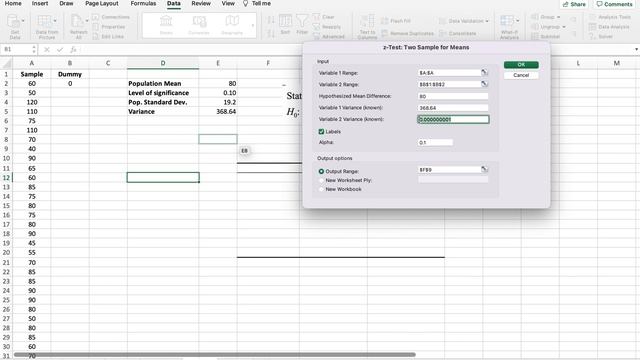Viewport: 640px width, 360px height.
Task: Click OK in the z-Test dialog
Action: tap(521, 64)
